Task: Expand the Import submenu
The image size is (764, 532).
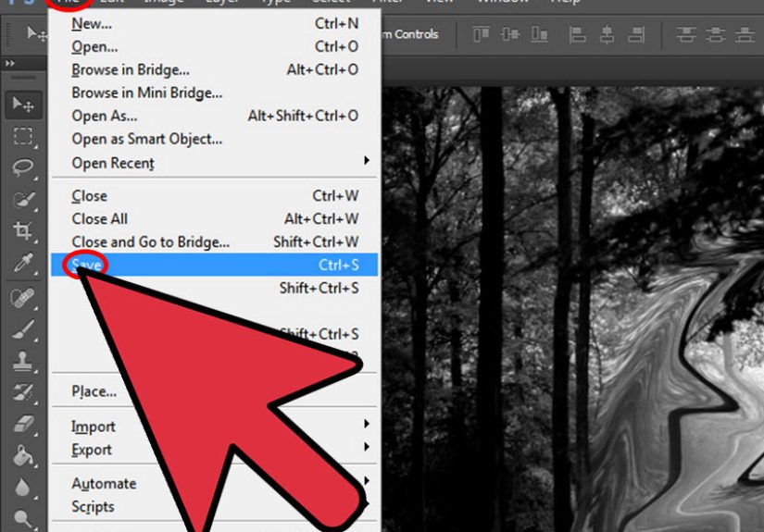Action: (215, 427)
